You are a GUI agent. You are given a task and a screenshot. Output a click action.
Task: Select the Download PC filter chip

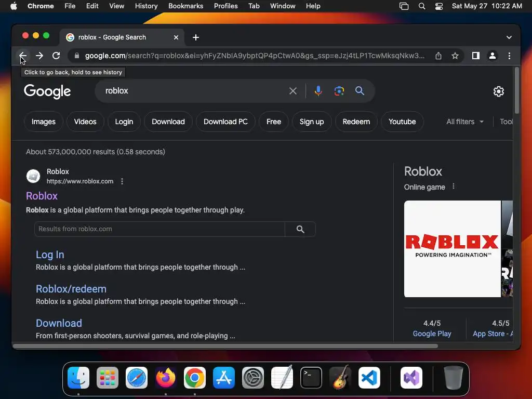pos(225,122)
